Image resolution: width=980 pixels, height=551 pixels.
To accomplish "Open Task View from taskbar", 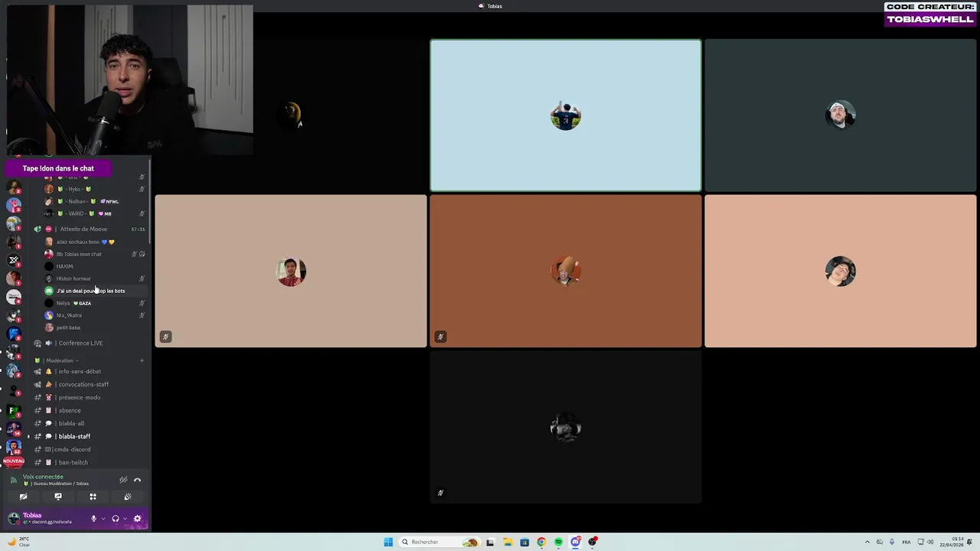I will pos(490,542).
